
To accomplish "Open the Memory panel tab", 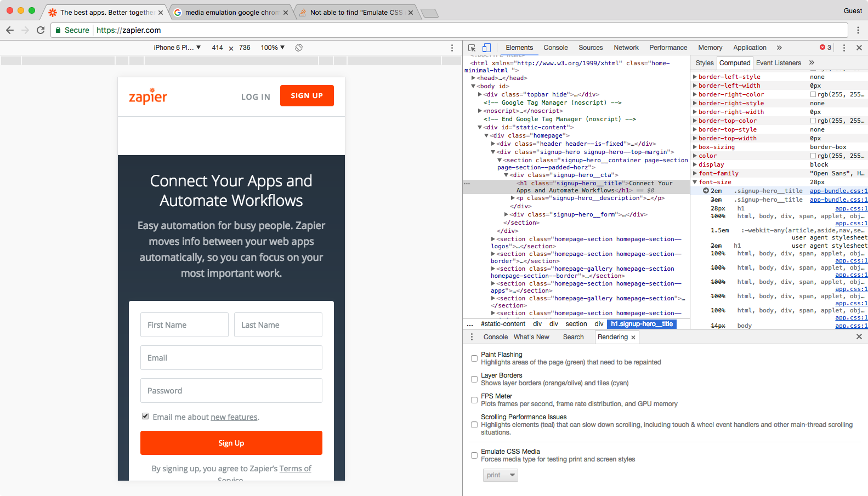I will tap(710, 48).
